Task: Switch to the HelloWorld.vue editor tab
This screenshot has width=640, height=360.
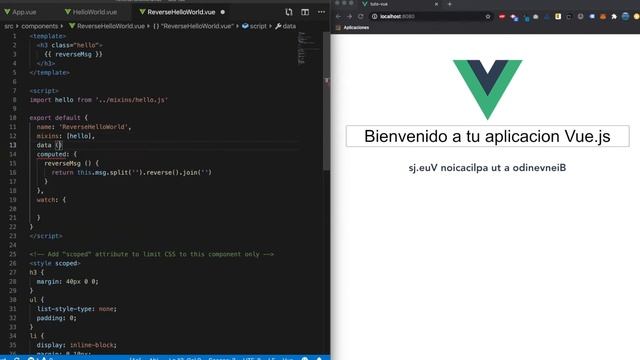Action: (91, 12)
